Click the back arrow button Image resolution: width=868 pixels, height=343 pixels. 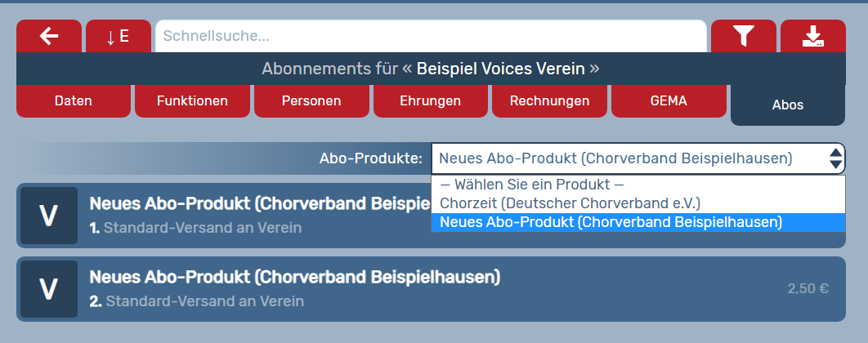[x=49, y=37]
